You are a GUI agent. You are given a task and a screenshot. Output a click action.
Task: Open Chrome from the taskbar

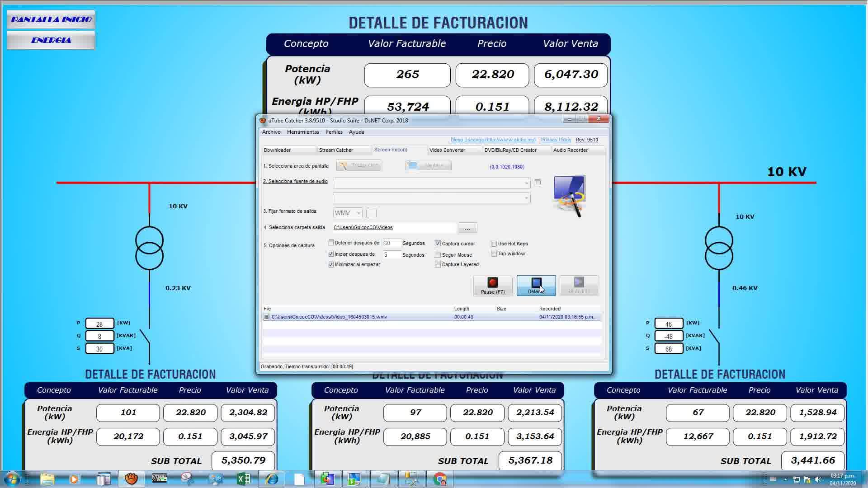point(440,479)
